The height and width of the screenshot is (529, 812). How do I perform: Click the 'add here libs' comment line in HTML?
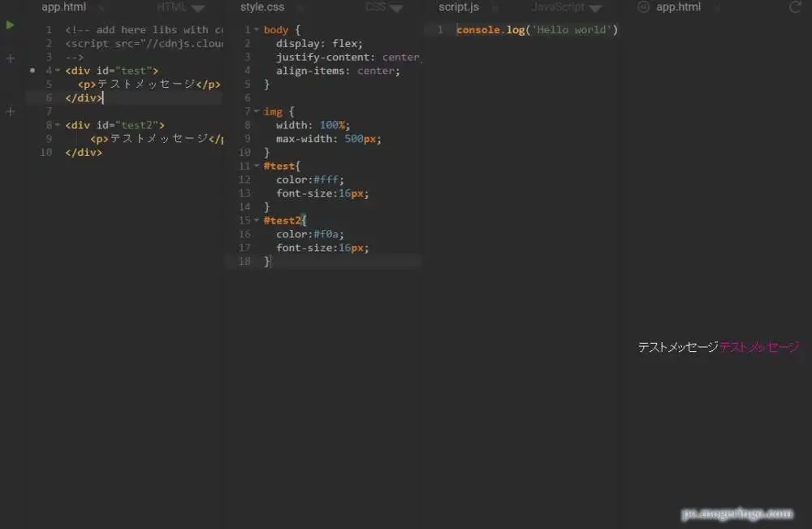click(x=145, y=30)
